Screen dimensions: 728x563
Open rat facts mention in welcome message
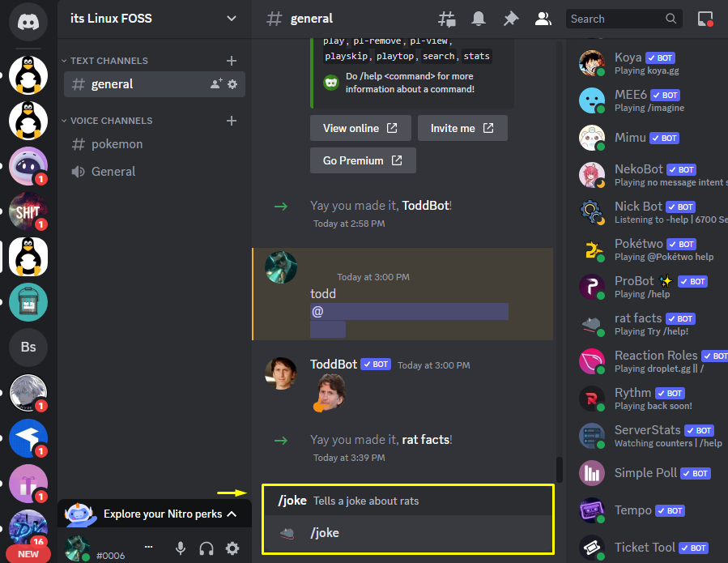point(425,440)
